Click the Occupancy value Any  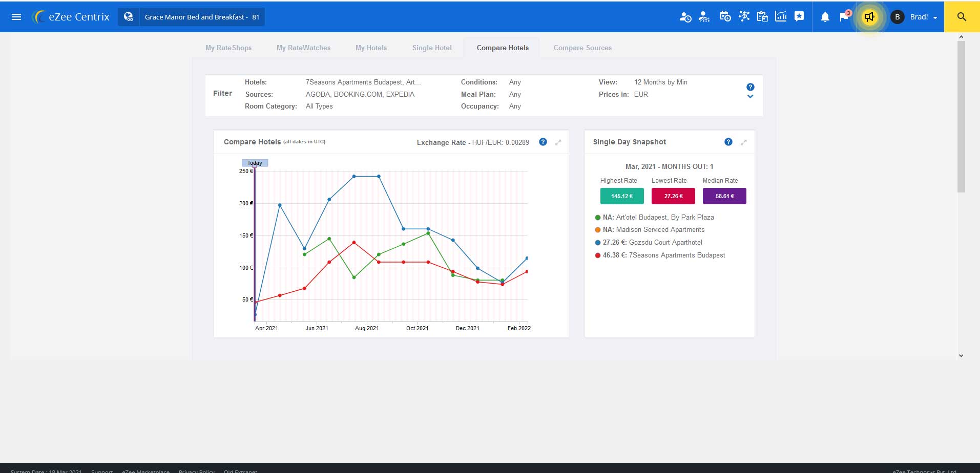[515, 106]
